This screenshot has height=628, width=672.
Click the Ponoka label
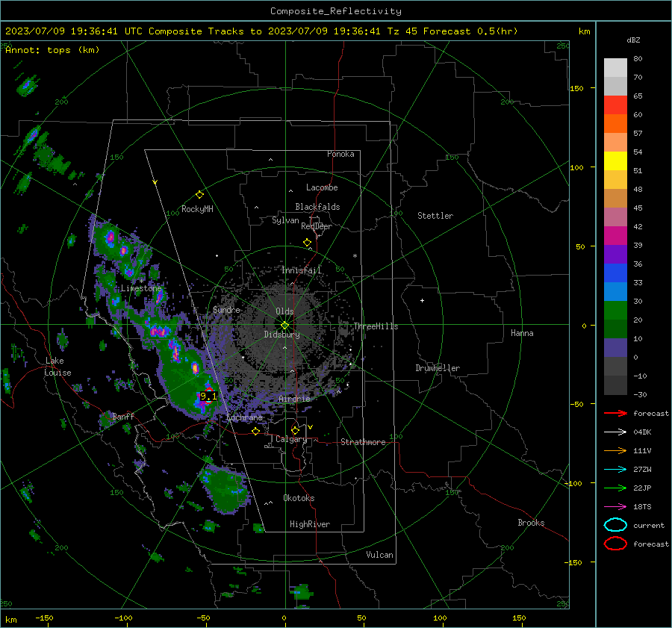tap(340, 154)
